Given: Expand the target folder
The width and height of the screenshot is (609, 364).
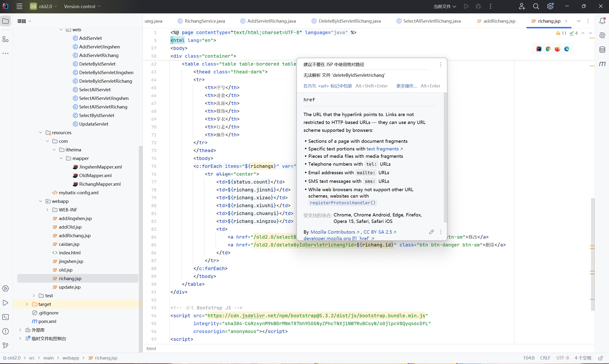Looking at the screenshot, I should click(27, 304).
